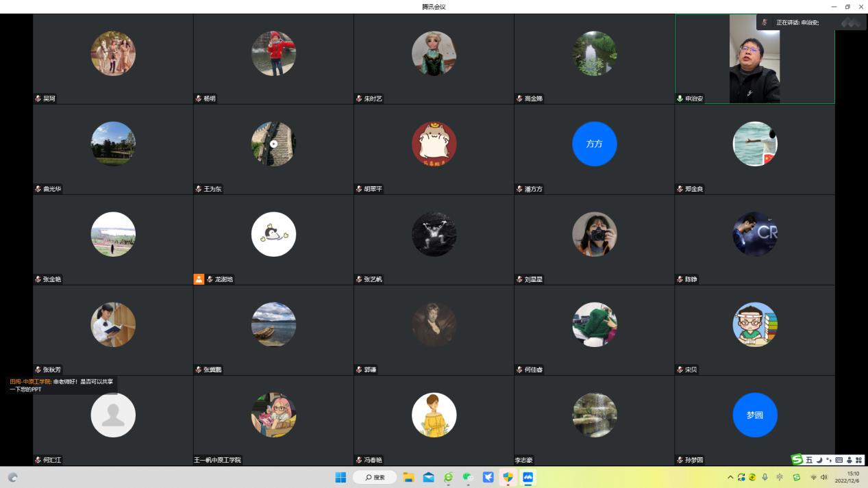868x488 pixels.
Task: Click the 搜索 search box on taskbar
Action: [x=375, y=477]
